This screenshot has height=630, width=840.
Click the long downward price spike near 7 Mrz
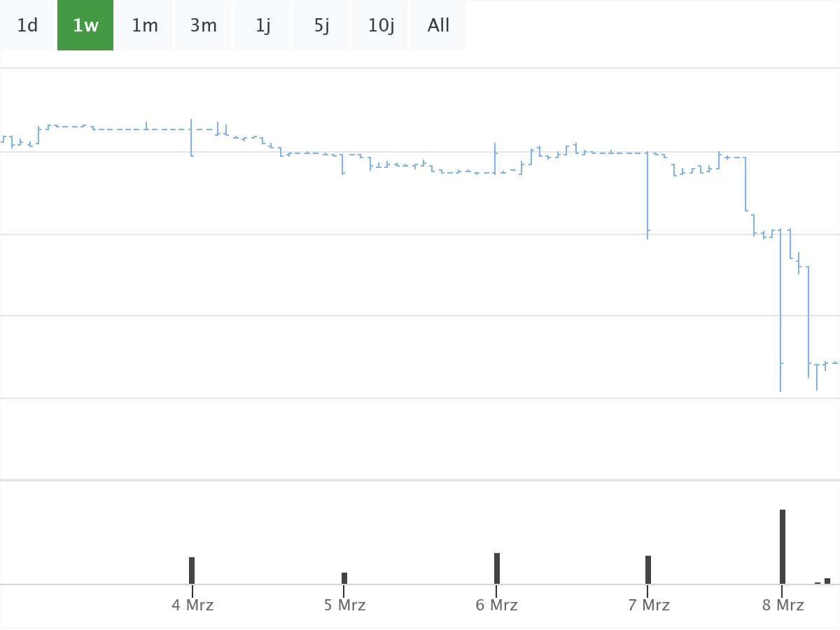(647, 196)
